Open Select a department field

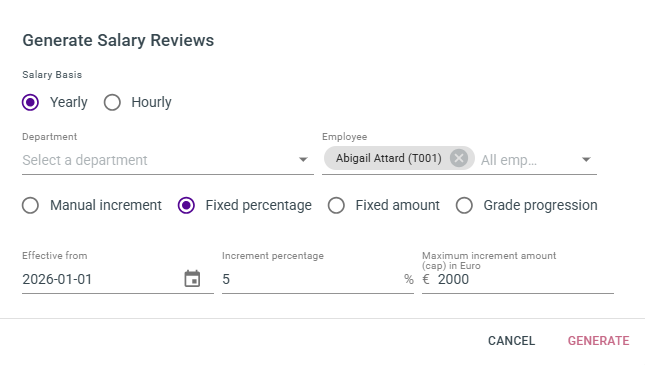(168, 160)
